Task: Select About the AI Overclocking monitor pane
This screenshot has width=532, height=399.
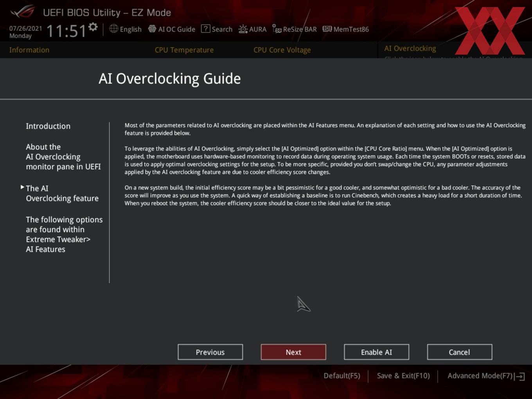Action: tap(63, 156)
